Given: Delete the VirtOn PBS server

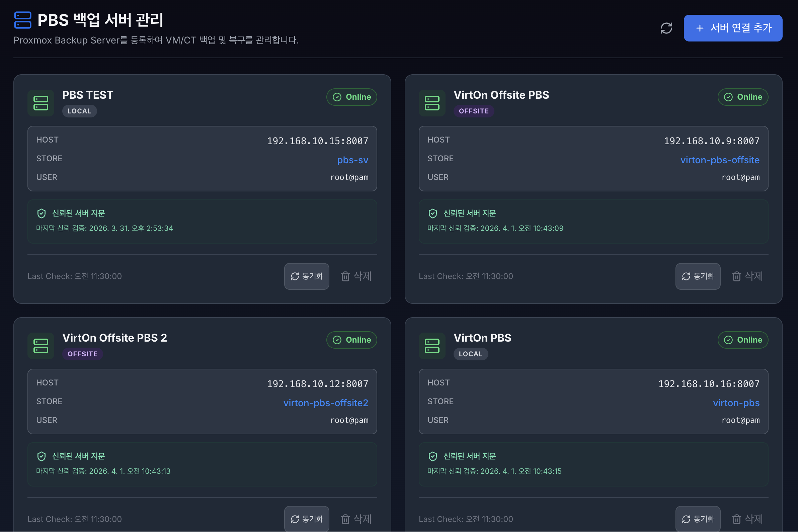Looking at the screenshot, I should [x=747, y=519].
